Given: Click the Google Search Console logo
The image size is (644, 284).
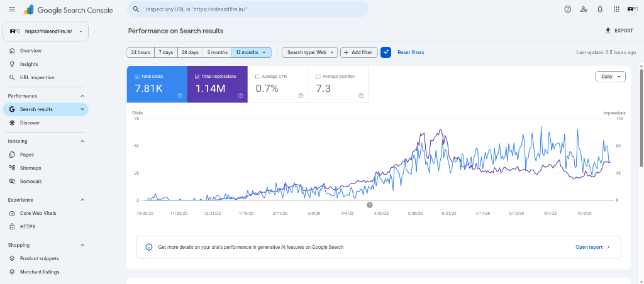Looking at the screenshot, I should click(68, 10).
